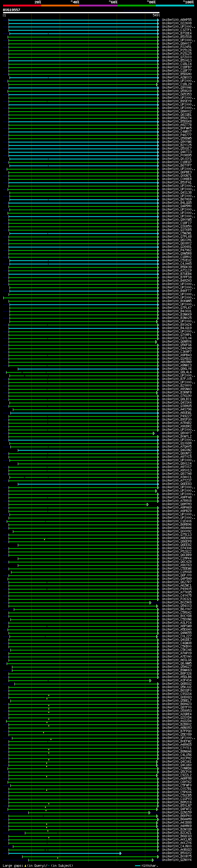Click the UniRef100_Q86LY6 entry
This screenshot has height=868, width=197.
(x=177, y=369)
